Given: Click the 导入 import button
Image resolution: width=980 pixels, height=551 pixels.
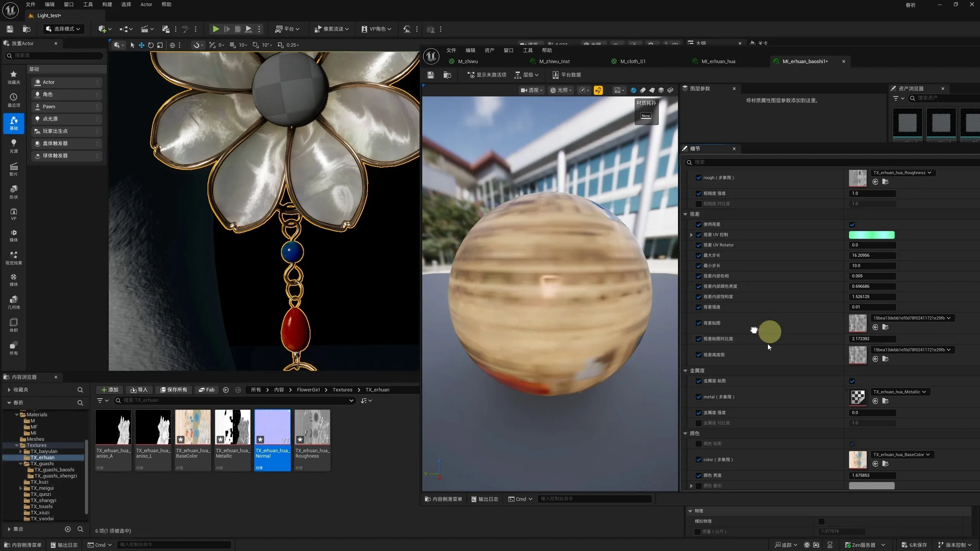Looking at the screenshot, I should [139, 390].
